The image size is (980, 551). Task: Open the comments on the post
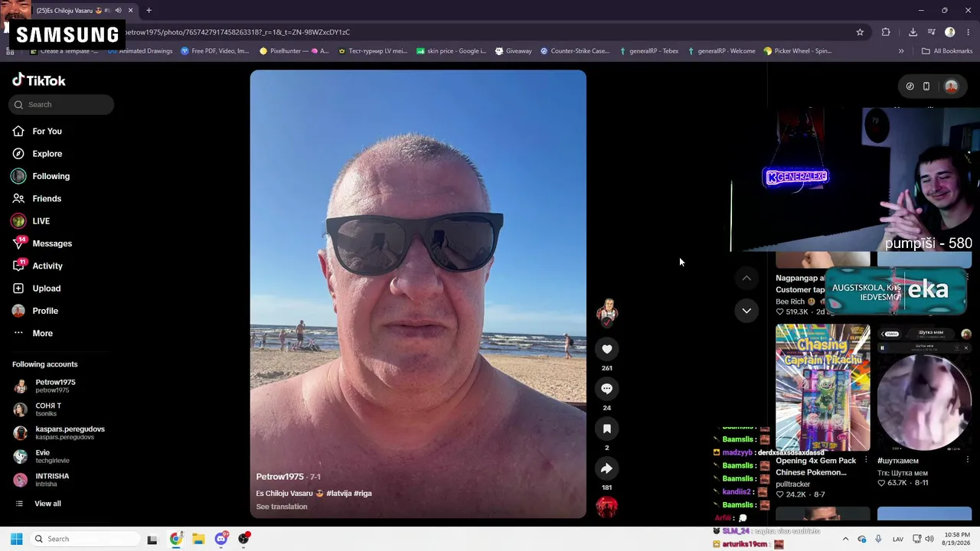point(607,389)
